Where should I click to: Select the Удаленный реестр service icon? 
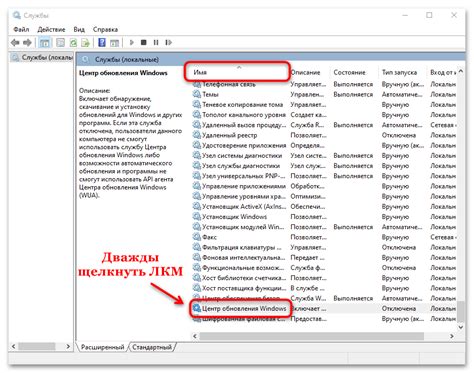197,135
